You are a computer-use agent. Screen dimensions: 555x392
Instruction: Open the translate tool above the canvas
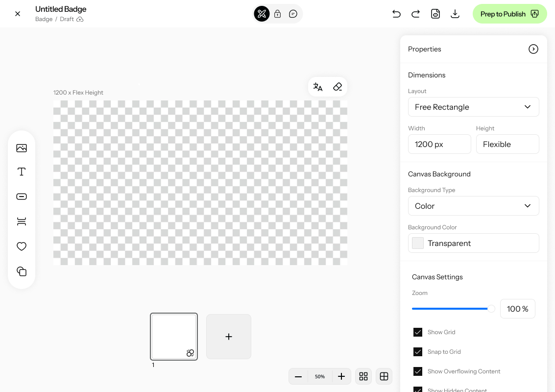318,87
